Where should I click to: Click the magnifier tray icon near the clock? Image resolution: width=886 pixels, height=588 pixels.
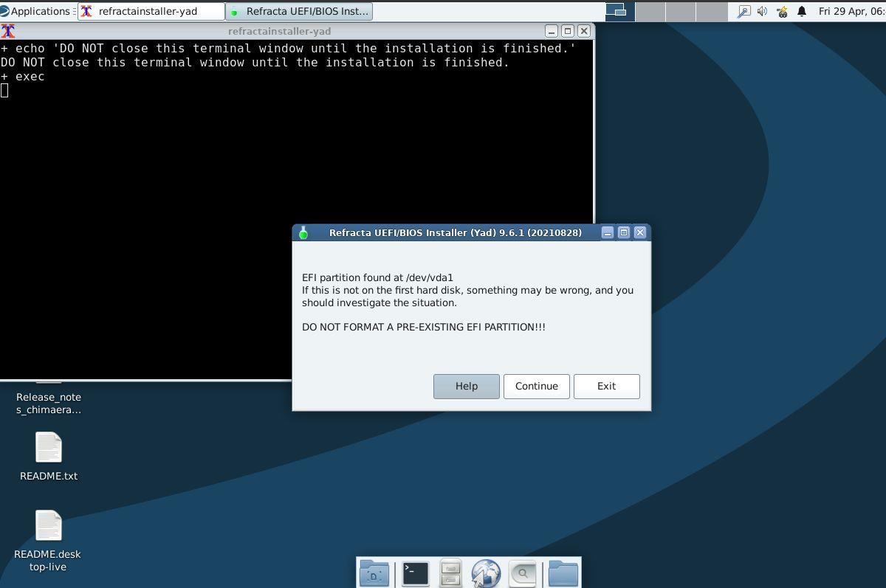[x=744, y=11]
